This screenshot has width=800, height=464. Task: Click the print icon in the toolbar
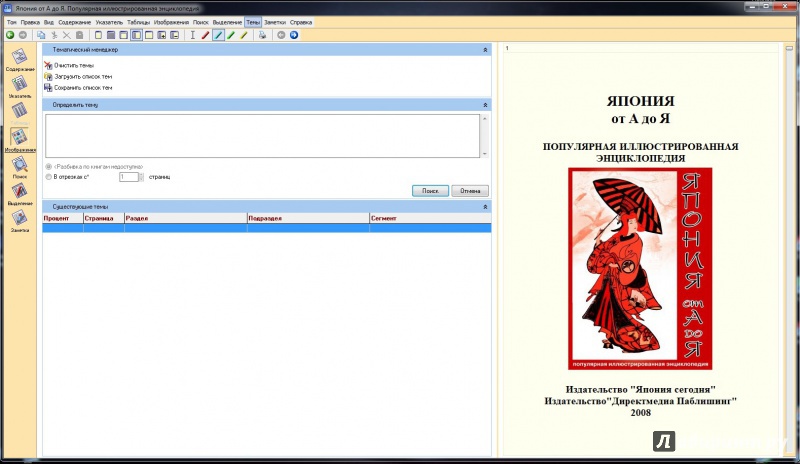(262, 35)
